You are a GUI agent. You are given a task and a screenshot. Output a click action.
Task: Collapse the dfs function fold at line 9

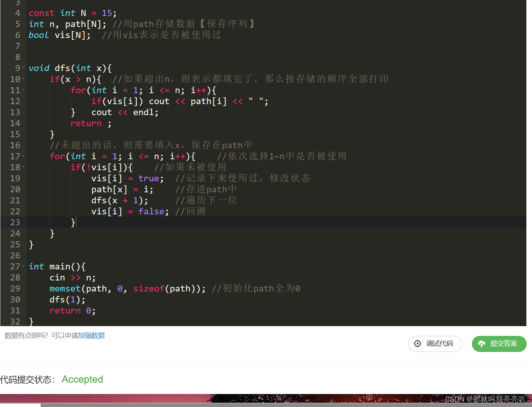pos(24,68)
